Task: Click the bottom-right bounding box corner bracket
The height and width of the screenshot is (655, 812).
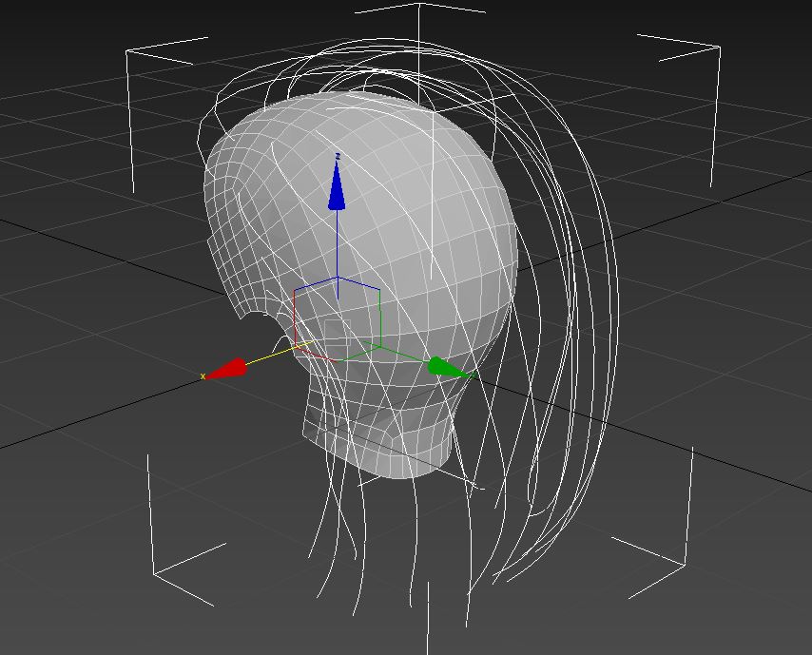Action: 685,563
